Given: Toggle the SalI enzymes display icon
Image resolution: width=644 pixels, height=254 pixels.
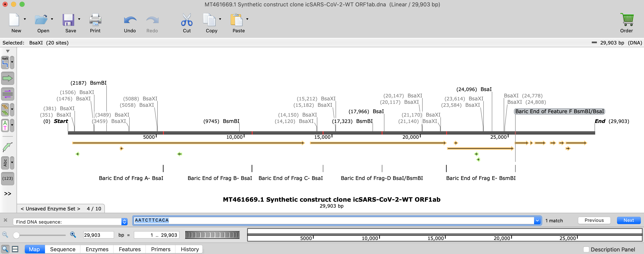Looking at the screenshot, I should pyautogui.click(x=5, y=62).
